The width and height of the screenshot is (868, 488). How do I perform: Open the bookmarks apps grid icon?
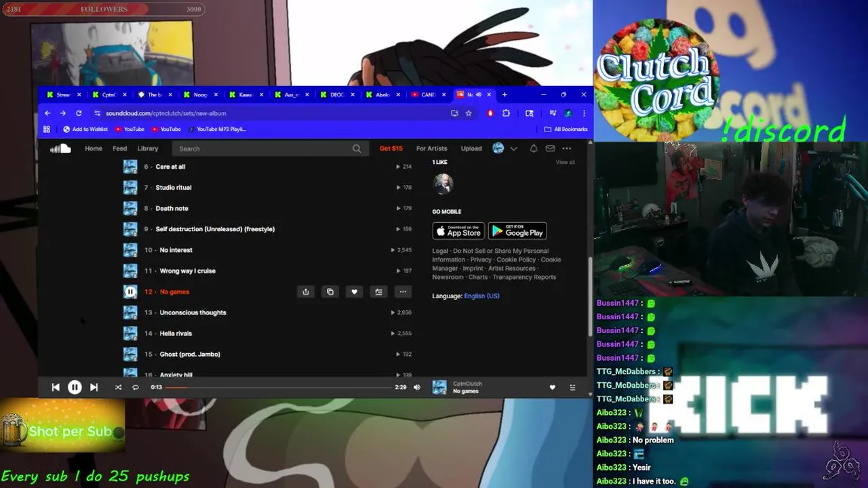pos(47,129)
